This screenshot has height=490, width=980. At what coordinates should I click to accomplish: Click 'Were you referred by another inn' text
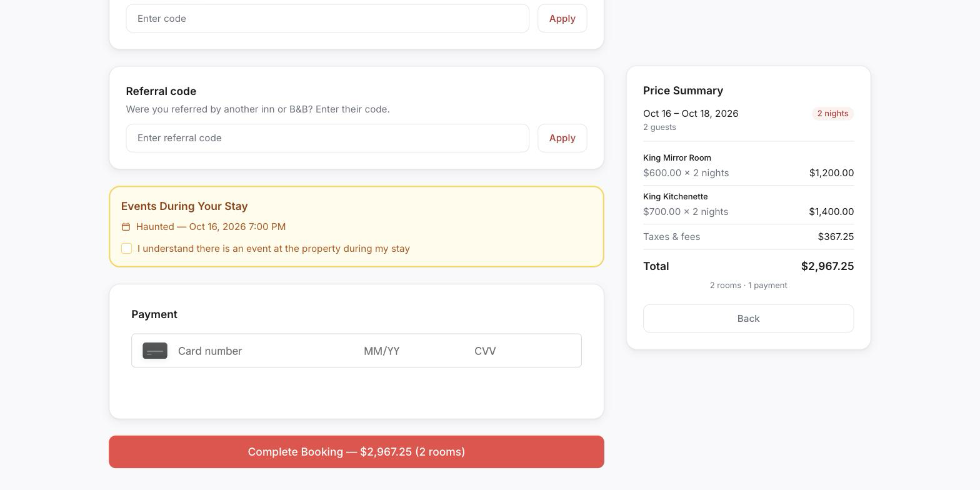click(257, 109)
